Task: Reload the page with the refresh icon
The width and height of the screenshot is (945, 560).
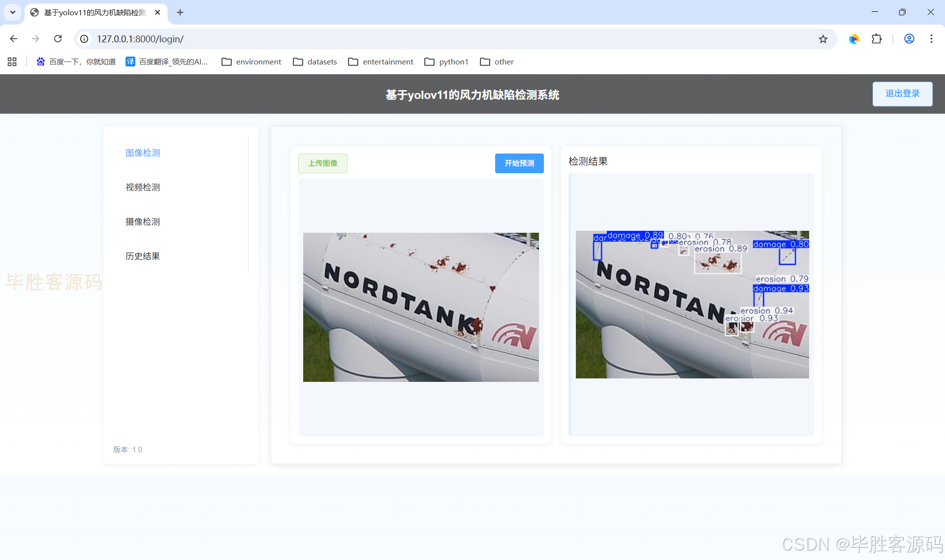Action: (58, 39)
